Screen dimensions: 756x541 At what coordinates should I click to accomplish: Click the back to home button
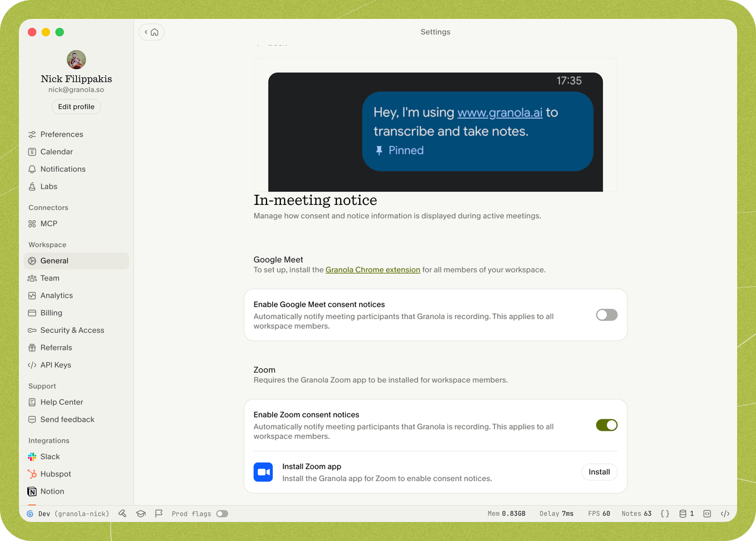151,32
